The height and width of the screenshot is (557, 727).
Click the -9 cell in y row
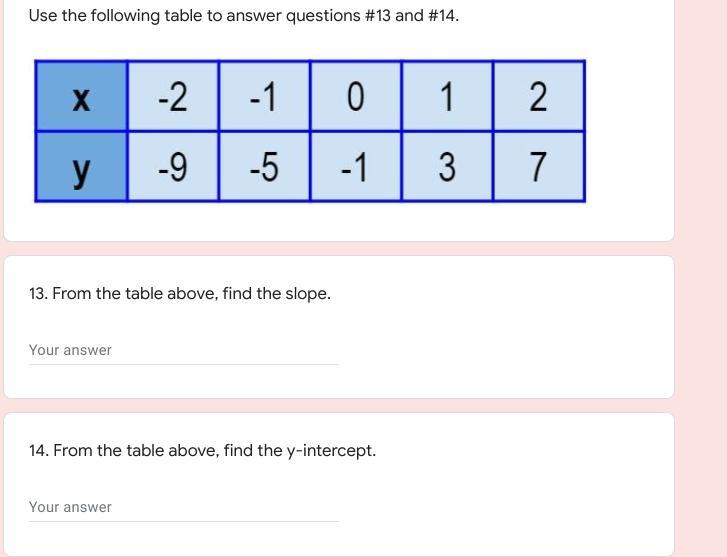172,167
